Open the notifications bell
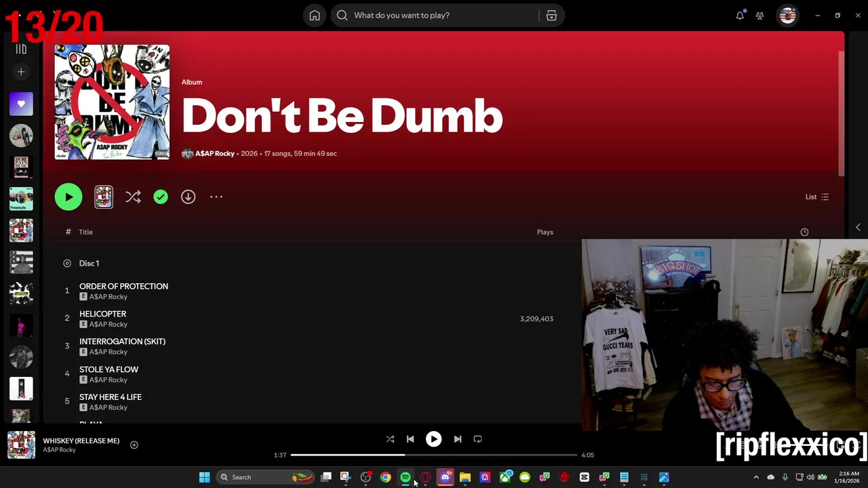Viewport: 868px width, 488px height. 740,16
